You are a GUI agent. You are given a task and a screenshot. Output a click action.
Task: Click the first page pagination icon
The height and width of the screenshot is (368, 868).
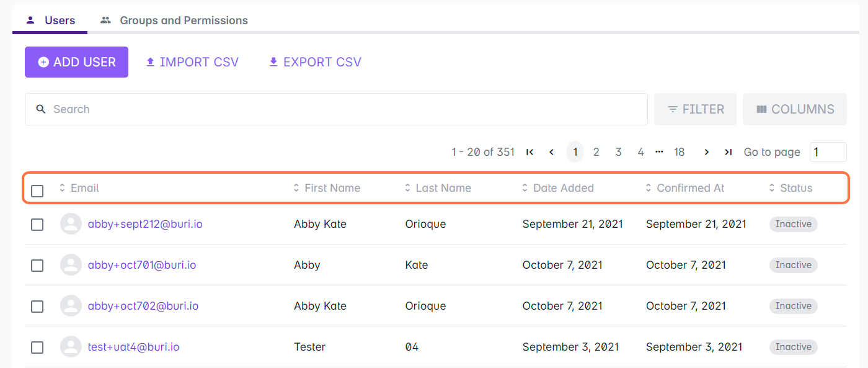pos(529,152)
